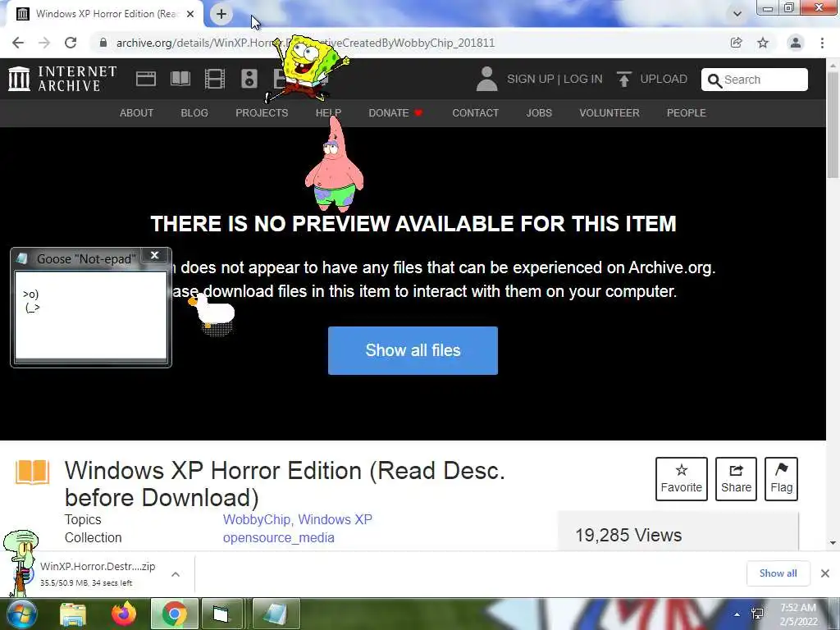The height and width of the screenshot is (630, 840).
Task: Open the Wayback Machine web icon
Action: [x=146, y=80]
